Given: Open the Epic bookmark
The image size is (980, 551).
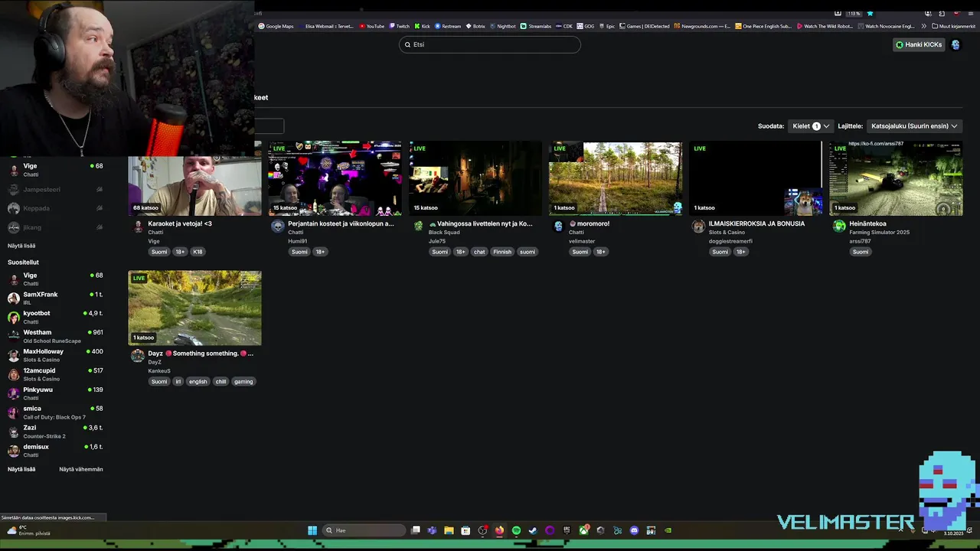Looking at the screenshot, I should click(607, 26).
